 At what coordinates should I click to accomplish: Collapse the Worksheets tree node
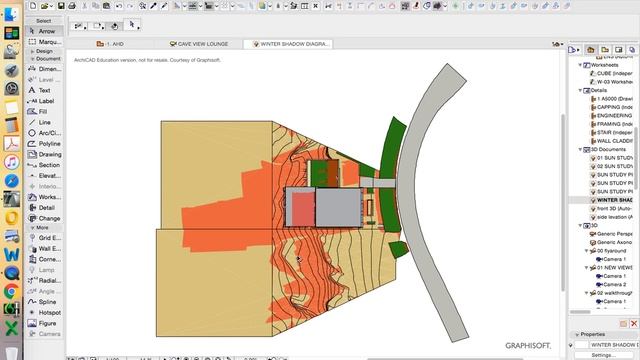click(x=580, y=65)
